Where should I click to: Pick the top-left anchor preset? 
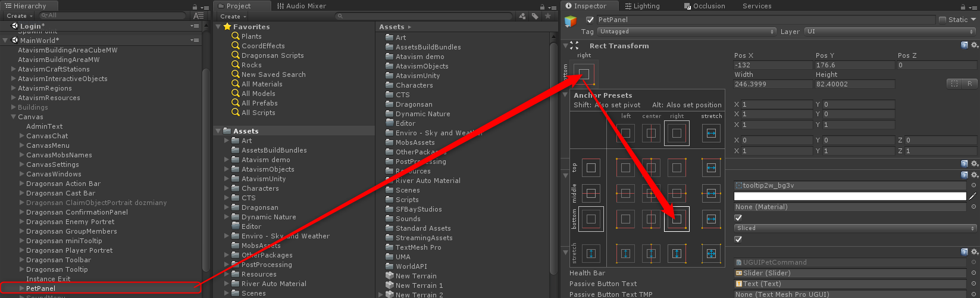tap(625, 168)
